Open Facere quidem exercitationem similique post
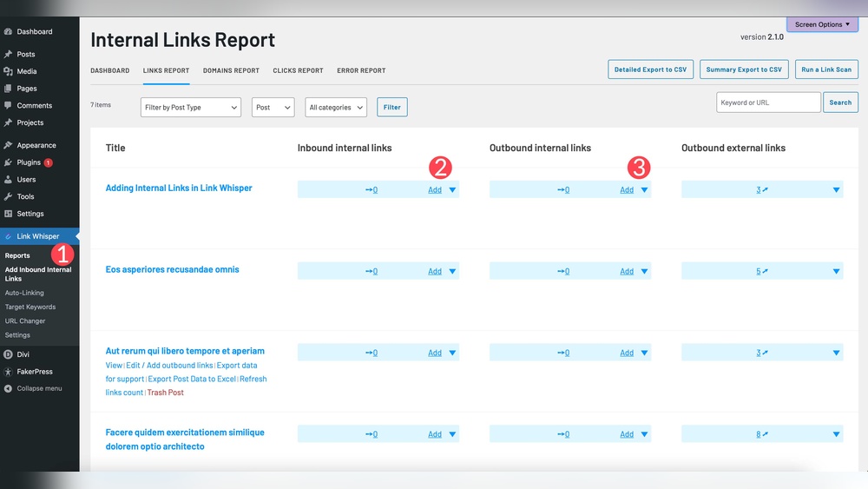The width and height of the screenshot is (868, 489). [x=185, y=439]
